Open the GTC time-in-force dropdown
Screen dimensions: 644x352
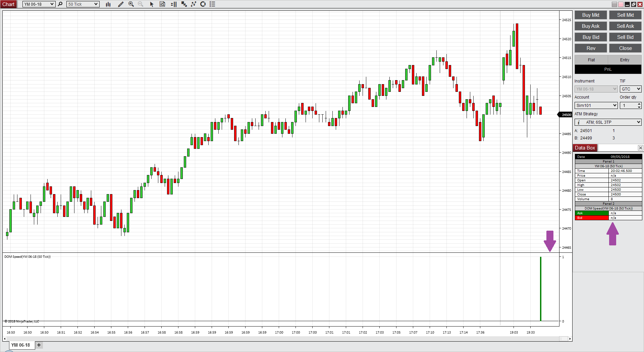[x=631, y=89]
